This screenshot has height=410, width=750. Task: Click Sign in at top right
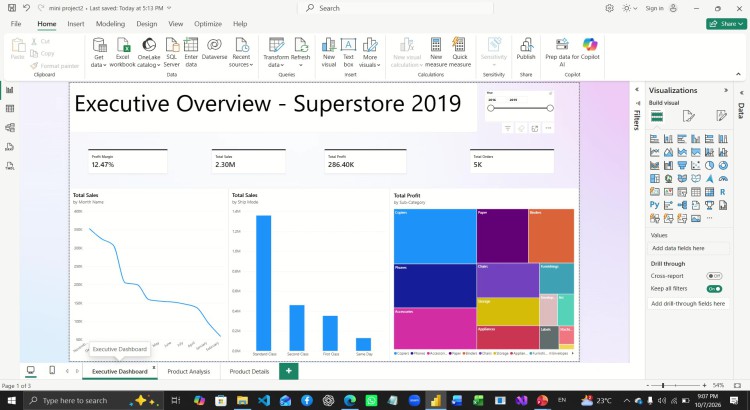[654, 8]
